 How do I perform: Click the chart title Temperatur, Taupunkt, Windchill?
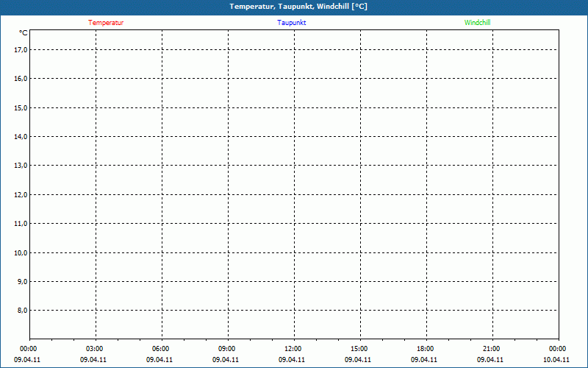click(298, 7)
